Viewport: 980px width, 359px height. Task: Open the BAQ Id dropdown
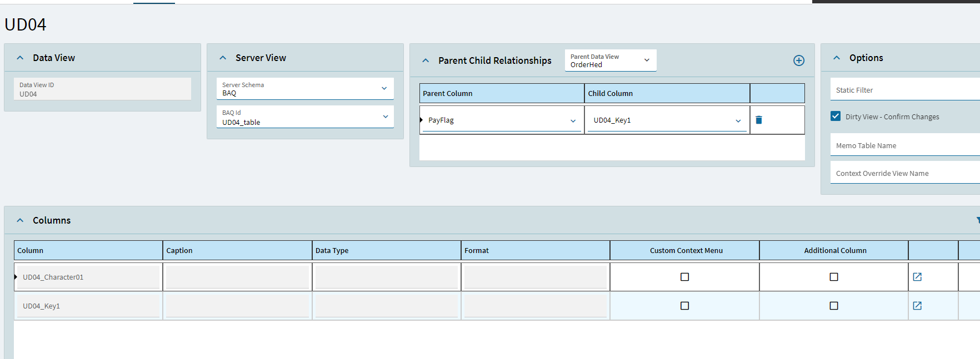pos(385,117)
